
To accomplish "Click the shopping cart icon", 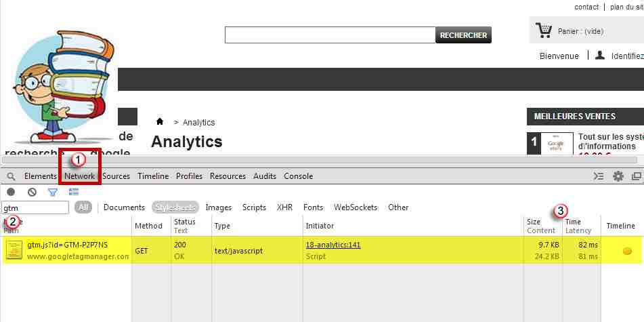I will coord(543,31).
